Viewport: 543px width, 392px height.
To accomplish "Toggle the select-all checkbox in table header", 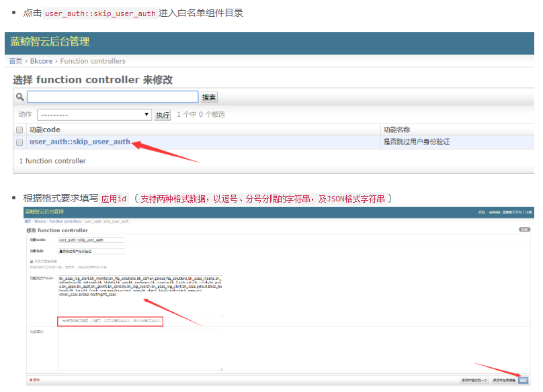I will [x=19, y=130].
